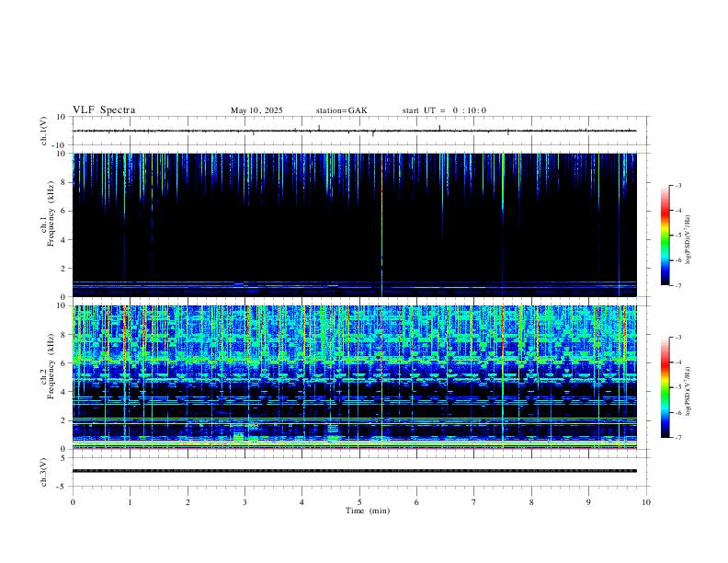Click the "start UT = 0 : 10: 0" text
The width and height of the screenshot is (728, 563).
pyautogui.click(x=444, y=110)
